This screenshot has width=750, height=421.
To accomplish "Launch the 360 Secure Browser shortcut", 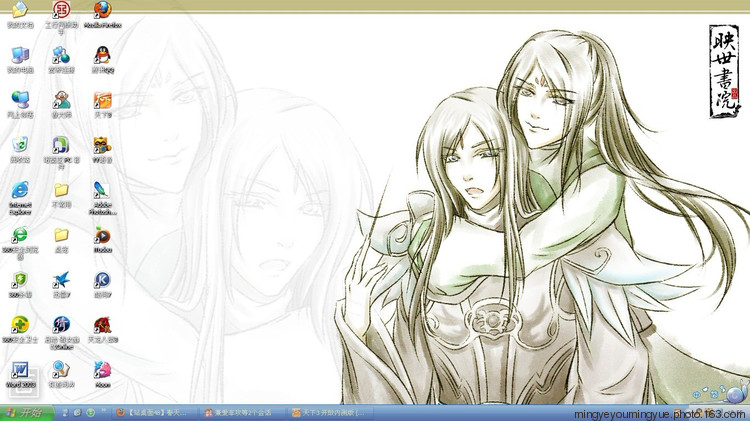I will (x=20, y=235).
